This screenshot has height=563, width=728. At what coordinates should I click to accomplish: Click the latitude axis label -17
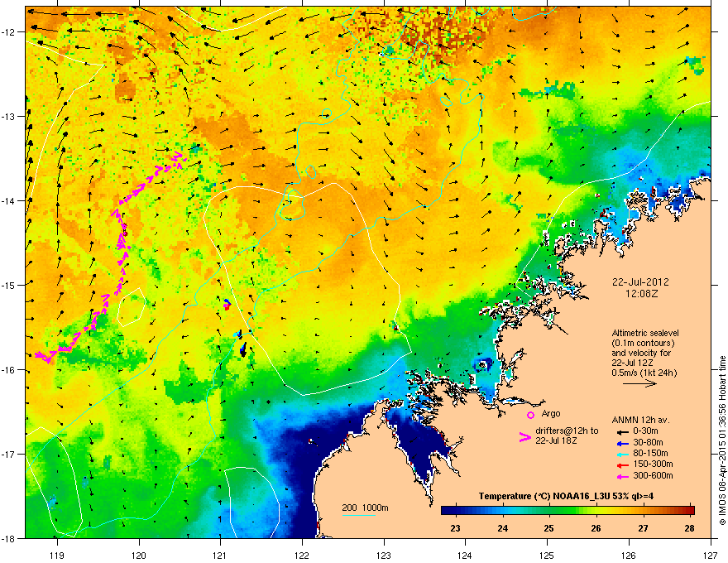pos(9,454)
